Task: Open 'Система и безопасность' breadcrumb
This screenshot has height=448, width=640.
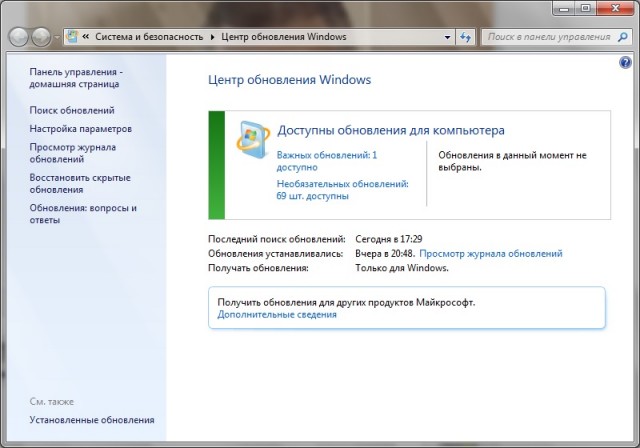Action: pos(149,37)
